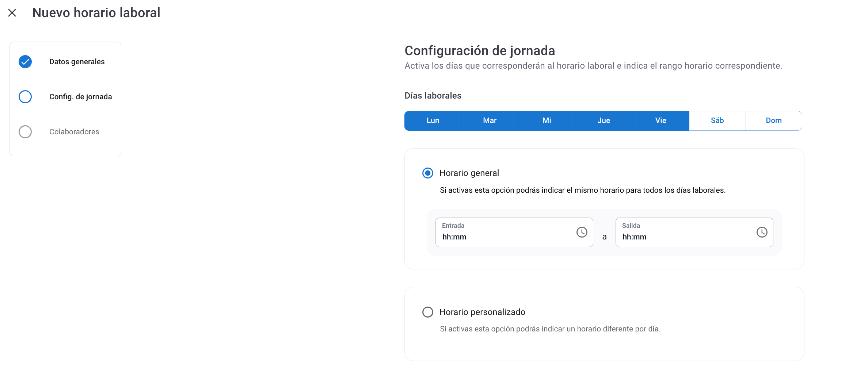This screenshot has height=384, width=868.
Task: Go to Datos generales step
Action: 77,62
